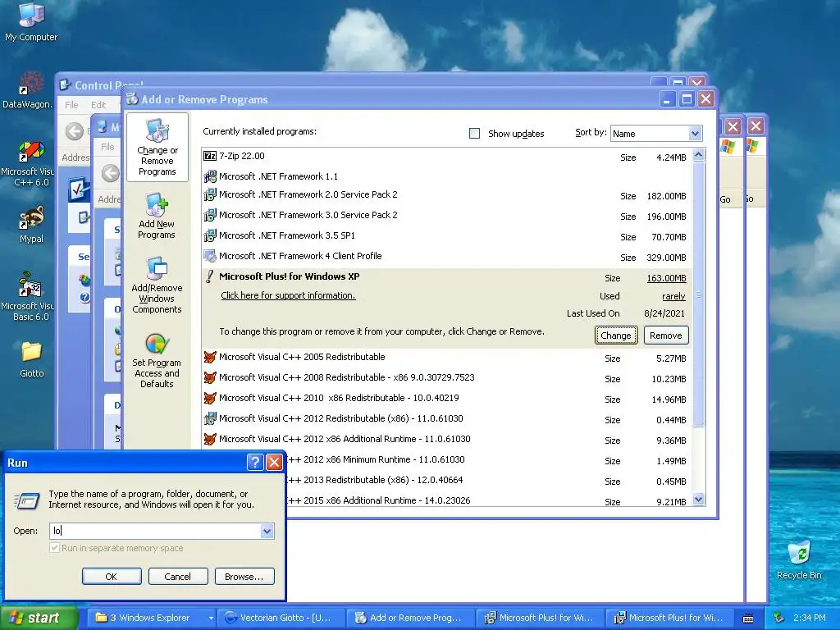Click Change for Microsoft Plus!

coord(616,336)
